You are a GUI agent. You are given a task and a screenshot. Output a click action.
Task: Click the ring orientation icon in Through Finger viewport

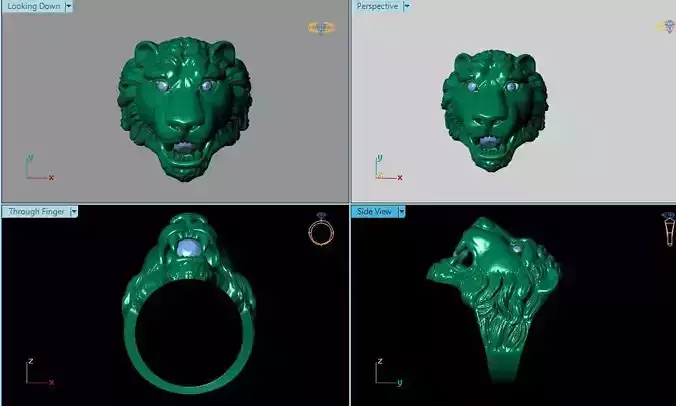(321, 229)
